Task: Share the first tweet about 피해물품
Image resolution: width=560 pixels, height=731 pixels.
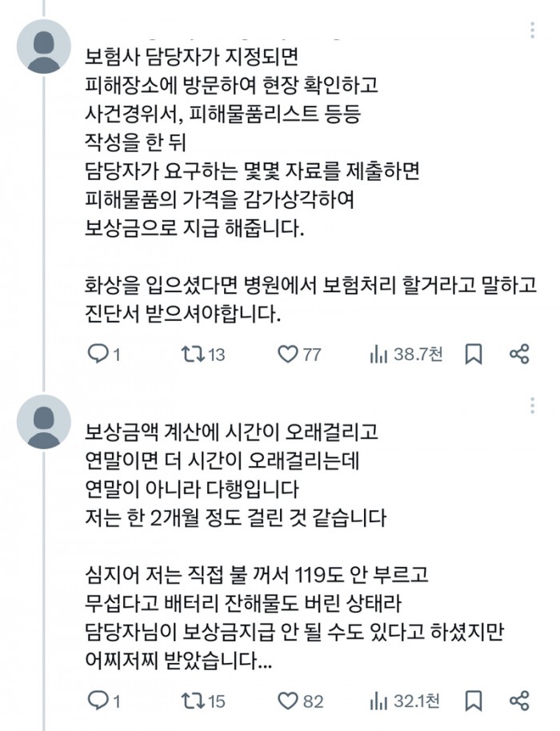Action: pos(519,355)
